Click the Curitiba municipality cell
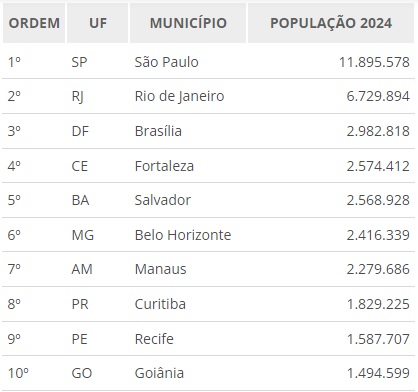This screenshot has height=392, width=418. (160, 304)
